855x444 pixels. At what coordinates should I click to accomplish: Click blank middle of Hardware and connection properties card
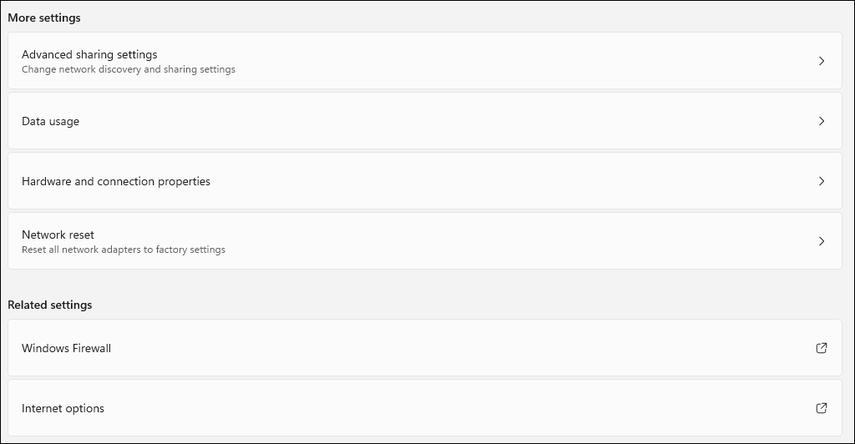point(480,181)
